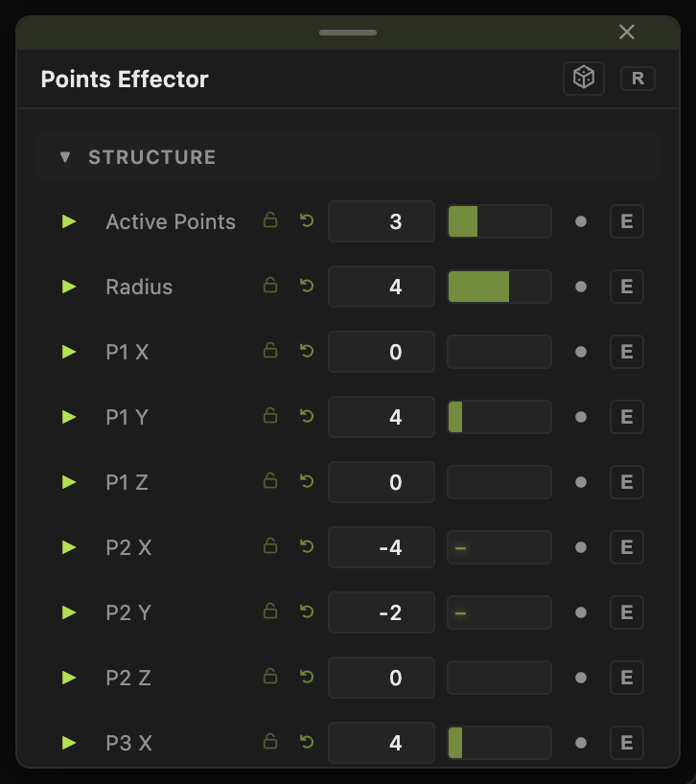Expand the Radius parameter arrow
This screenshot has height=784, width=696.
[68, 287]
